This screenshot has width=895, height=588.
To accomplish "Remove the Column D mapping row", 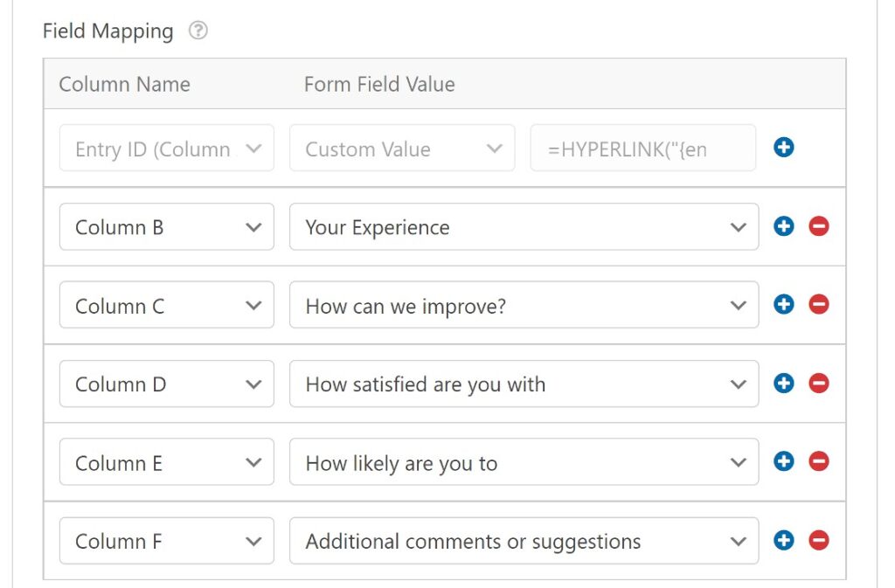I will [x=818, y=384].
